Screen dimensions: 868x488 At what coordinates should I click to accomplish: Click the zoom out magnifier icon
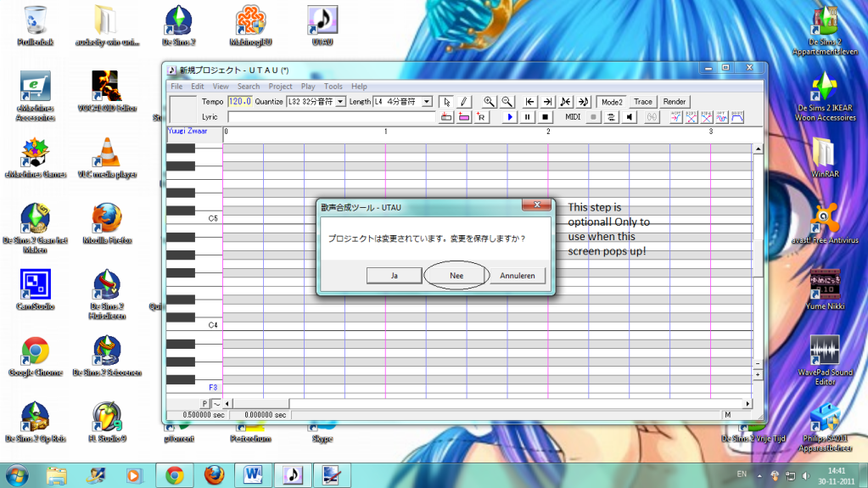pyautogui.click(x=507, y=102)
